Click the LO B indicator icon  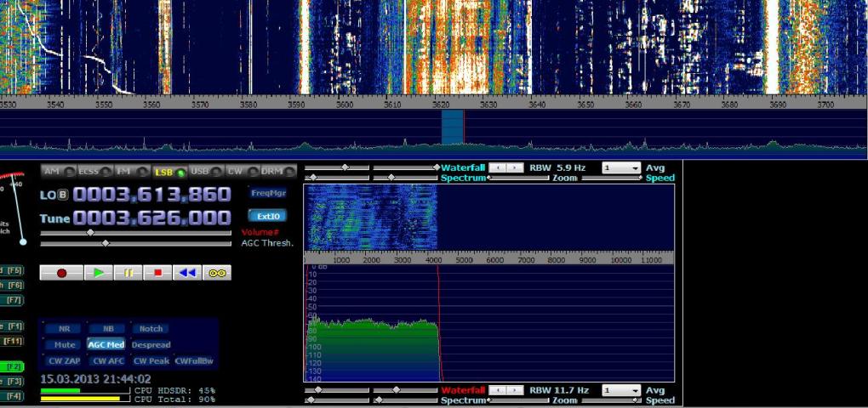click(63, 195)
